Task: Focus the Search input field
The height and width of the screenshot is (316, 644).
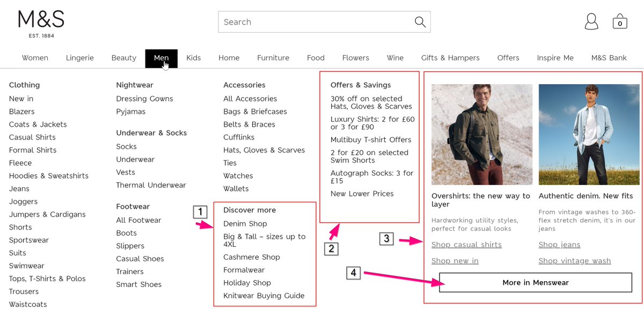Action: (324, 22)
